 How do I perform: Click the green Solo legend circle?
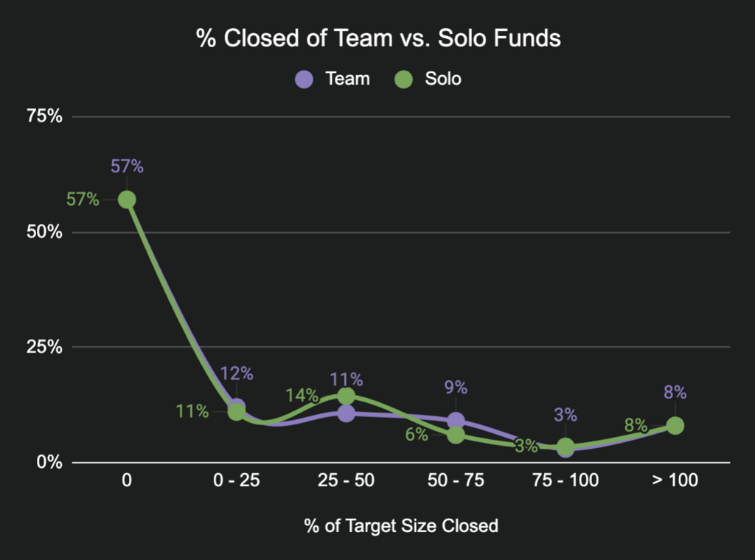pyautogui.click(x=403, y=79)
